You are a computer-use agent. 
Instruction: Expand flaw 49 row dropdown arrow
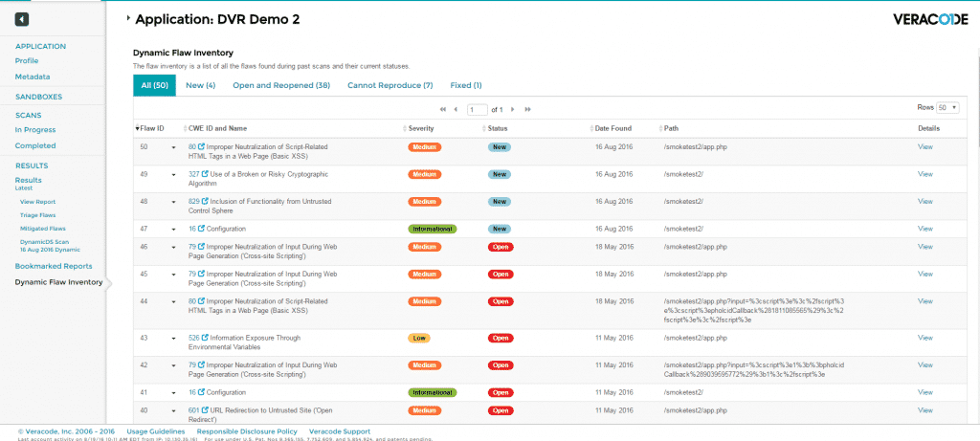pyautogui.click(x=174, y=175)
